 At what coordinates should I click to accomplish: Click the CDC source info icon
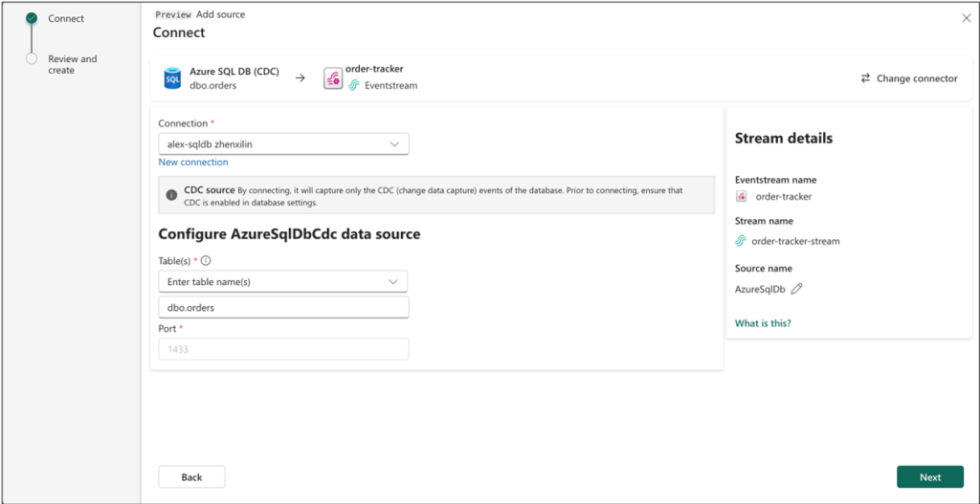point(171,195)
